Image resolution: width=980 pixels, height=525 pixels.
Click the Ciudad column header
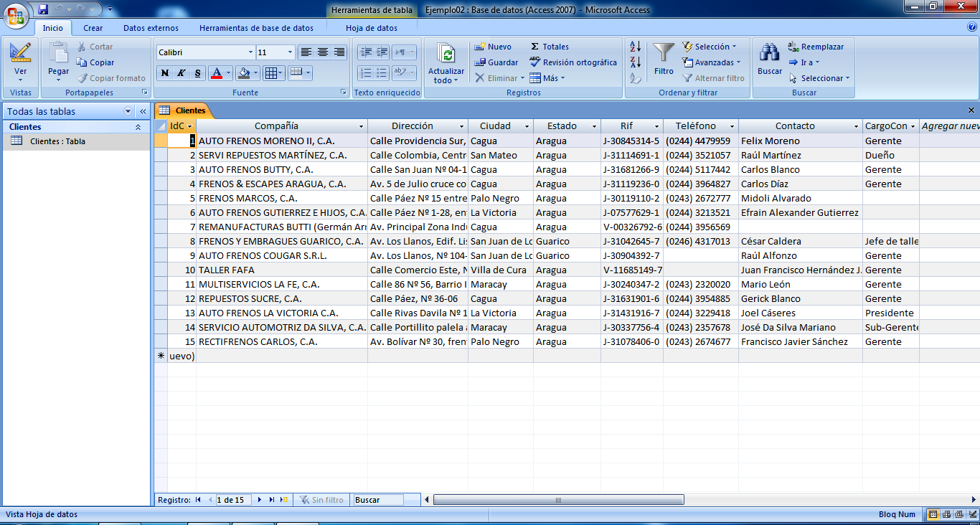pyautogui.click(x=500, y=126)
